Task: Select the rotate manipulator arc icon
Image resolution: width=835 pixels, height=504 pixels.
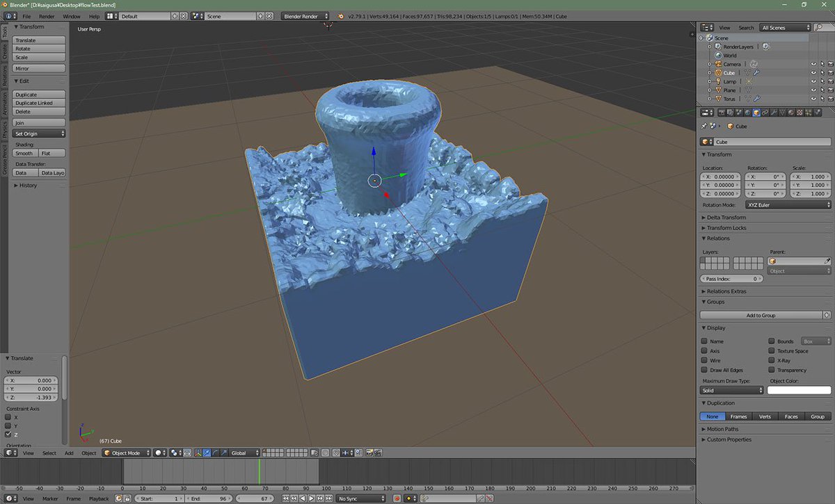Action: pyautogui.click(x=215, y=453)
